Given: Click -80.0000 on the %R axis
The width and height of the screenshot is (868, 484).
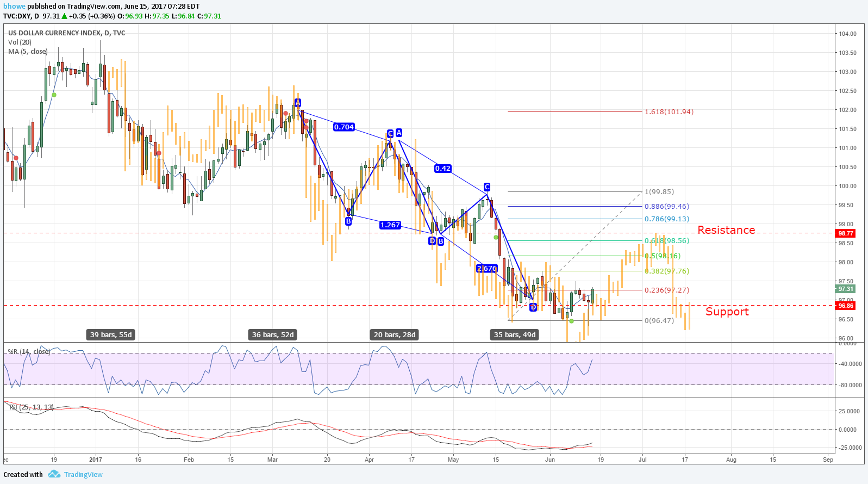Looking at the screenshot, I should coord(850,385).
